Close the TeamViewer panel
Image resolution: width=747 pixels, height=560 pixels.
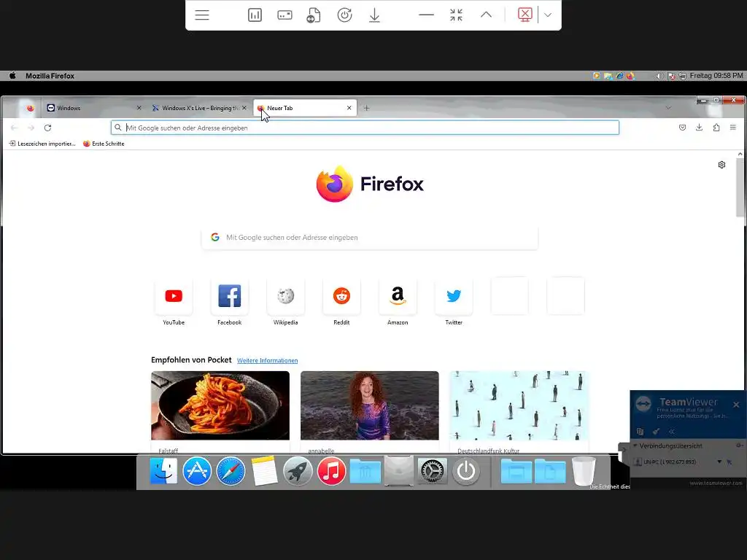tap(736, 405)
